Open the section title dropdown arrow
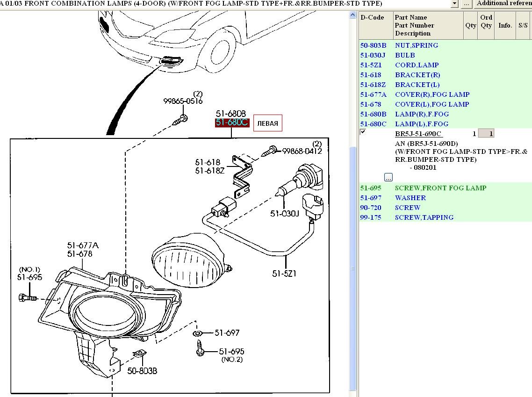The image size is (532, 397). tap(454, 4)
